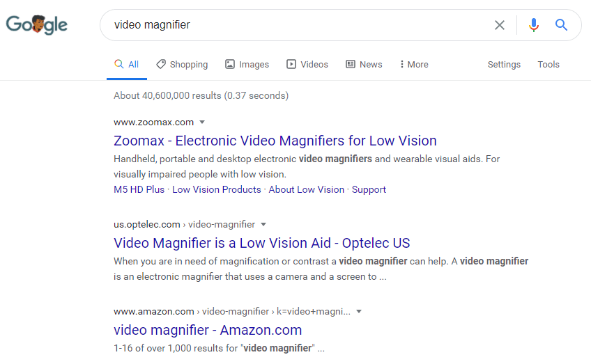This screenshot has height=364, width=591.
Task: Click the www.zoomax.com URL text
Action: point(154,122)
